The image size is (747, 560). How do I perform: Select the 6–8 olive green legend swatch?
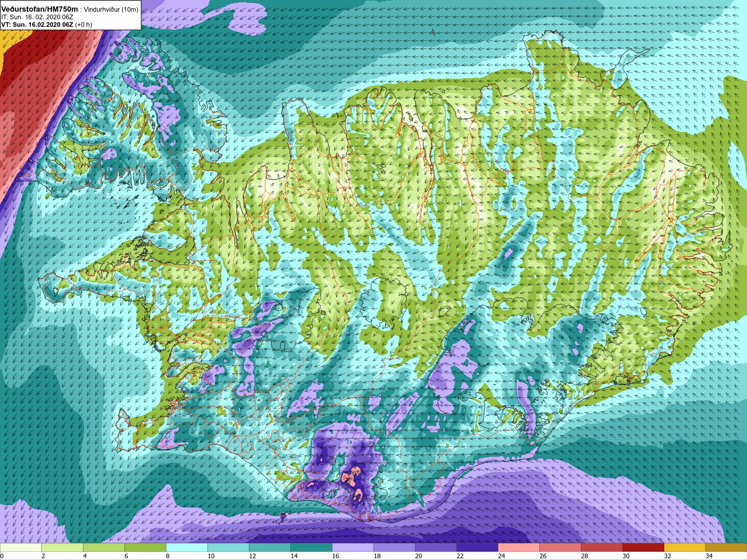pyautogui.click(x=145, y=548)
